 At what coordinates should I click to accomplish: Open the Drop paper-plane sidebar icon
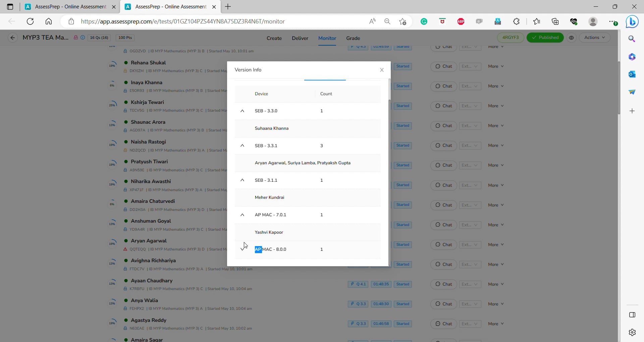[x=632, y=92]
